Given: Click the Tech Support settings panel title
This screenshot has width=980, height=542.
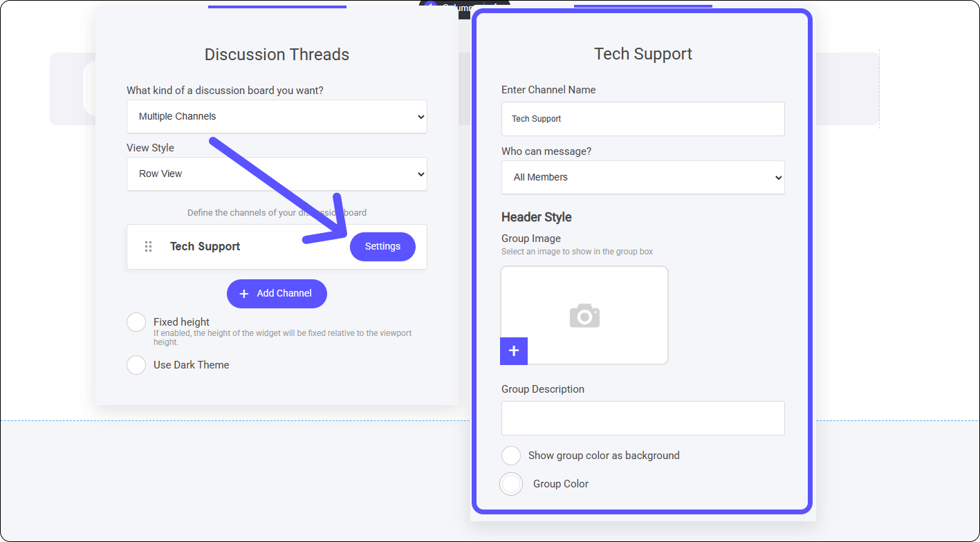Looking at the screenshot, I should pos(642,54).
